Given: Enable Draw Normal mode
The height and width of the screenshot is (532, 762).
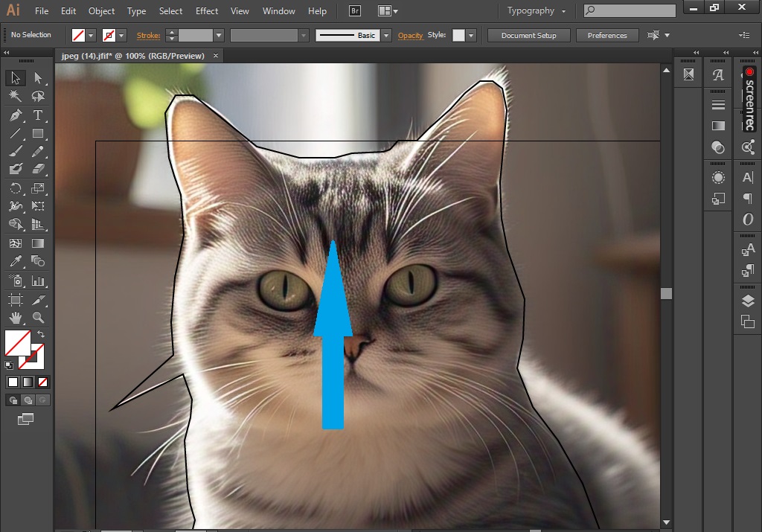Looking at the screenshot, I should (13, 400).
